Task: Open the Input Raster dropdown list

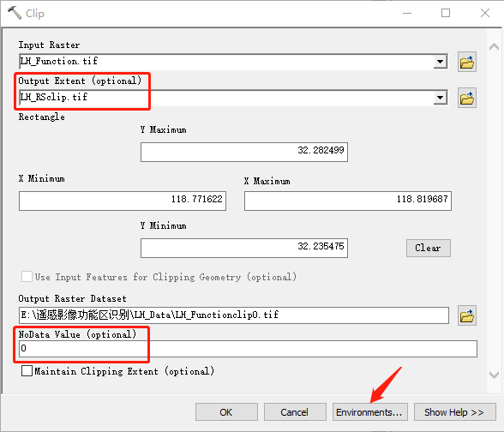Action: point(440,62)
